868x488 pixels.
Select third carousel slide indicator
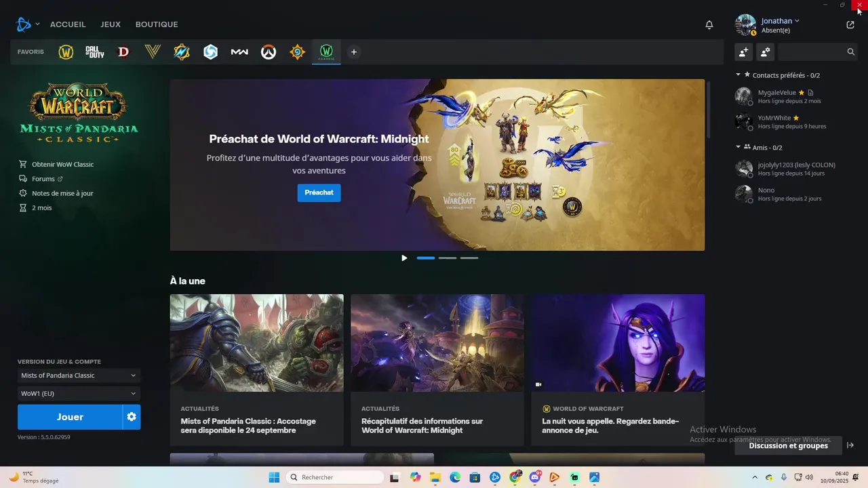[x=469, y=258]
